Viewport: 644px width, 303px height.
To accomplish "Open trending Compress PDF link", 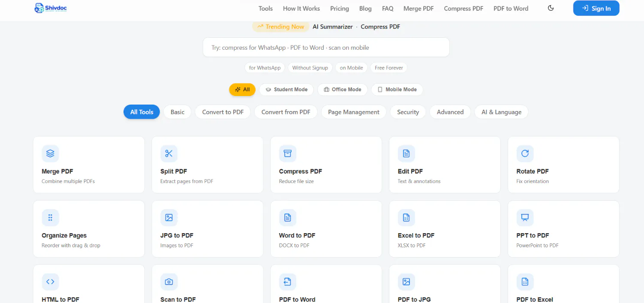I will 380,27.
